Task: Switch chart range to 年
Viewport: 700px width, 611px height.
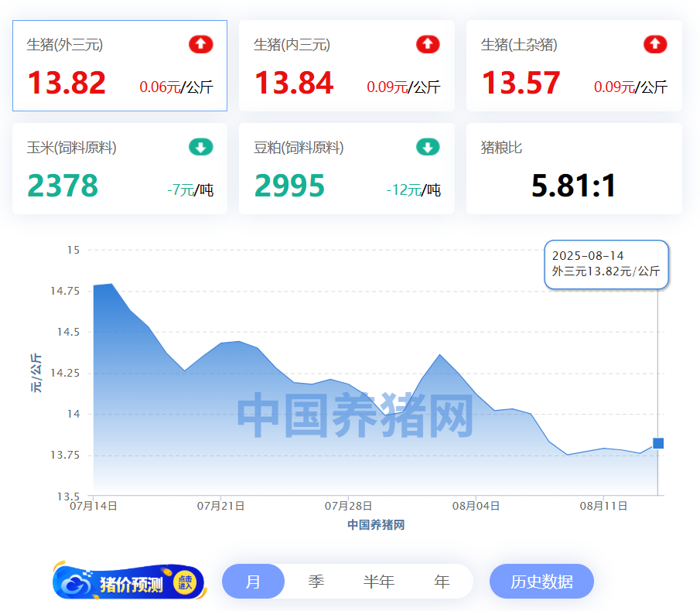Action: (x=442, y=581)
